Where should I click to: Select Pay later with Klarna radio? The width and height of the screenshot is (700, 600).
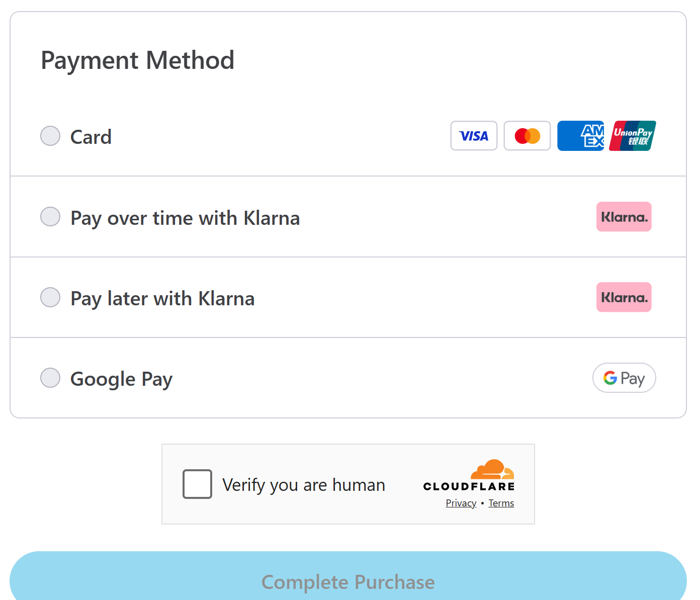click(50, 297)
